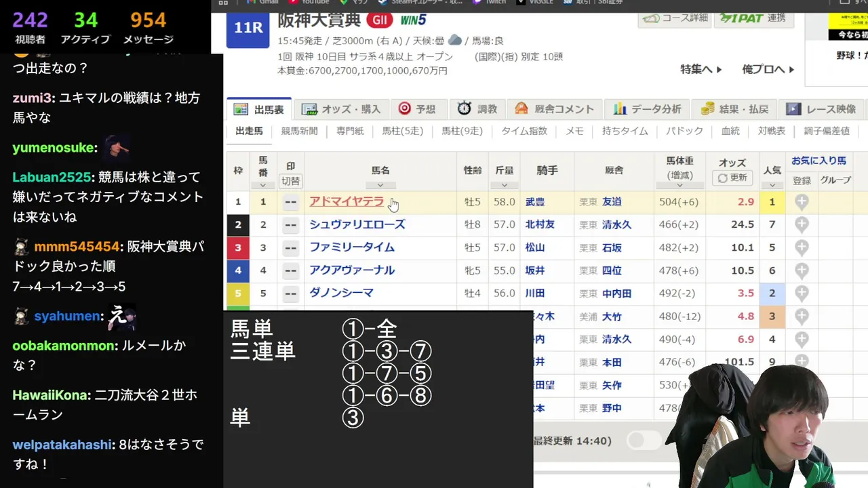Select the 馬柱(5走) sub-tab
Viewport: 868px width, 488px height.
tap(403, 131)
